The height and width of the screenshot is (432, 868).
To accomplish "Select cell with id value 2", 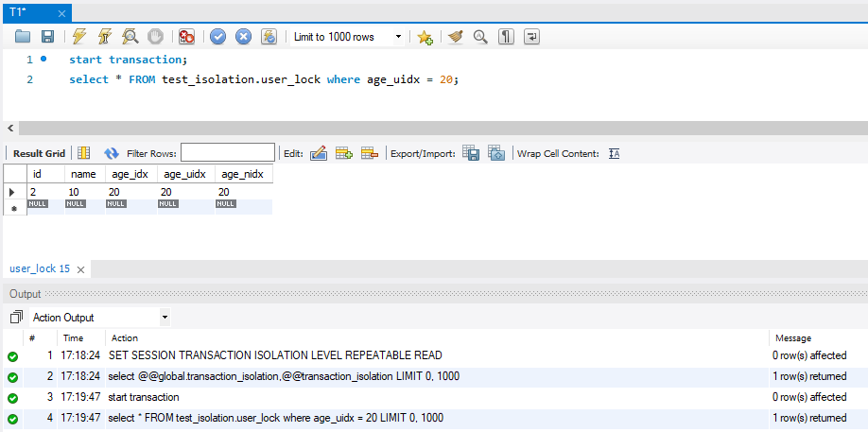I will pos(45,192).
